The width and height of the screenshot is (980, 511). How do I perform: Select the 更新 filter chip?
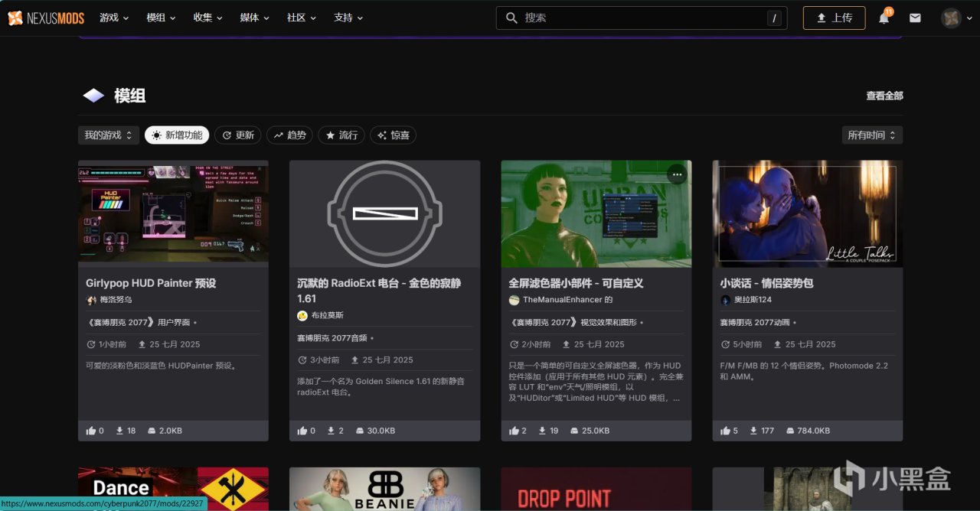[x=237, y=135]
